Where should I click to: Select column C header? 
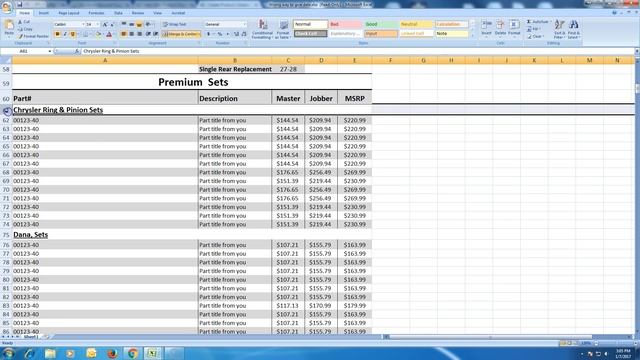[x=288, y=60]
